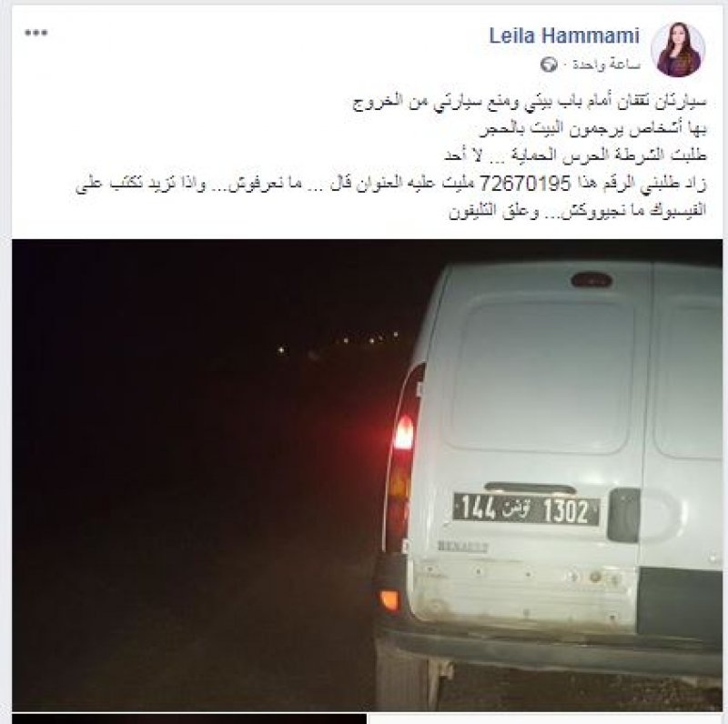Click the Renault lettering on the van
Screen dimensions: 728x724
click(462, 547)
